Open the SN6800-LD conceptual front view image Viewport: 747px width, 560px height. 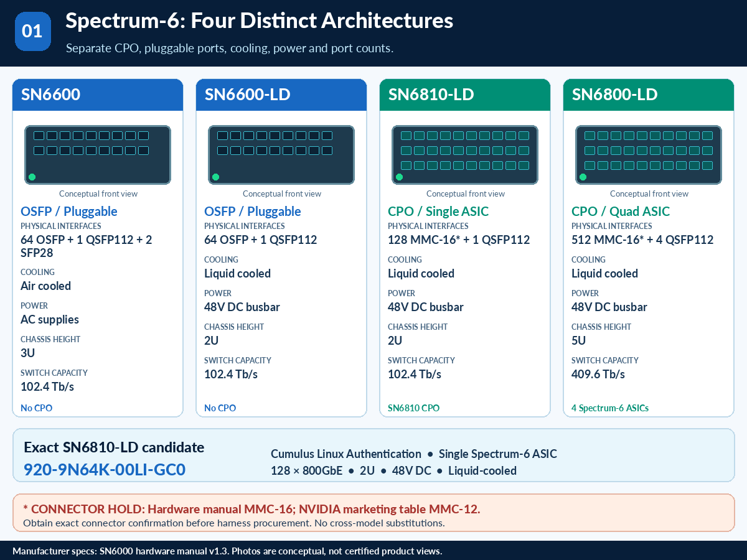pos(649,155)
